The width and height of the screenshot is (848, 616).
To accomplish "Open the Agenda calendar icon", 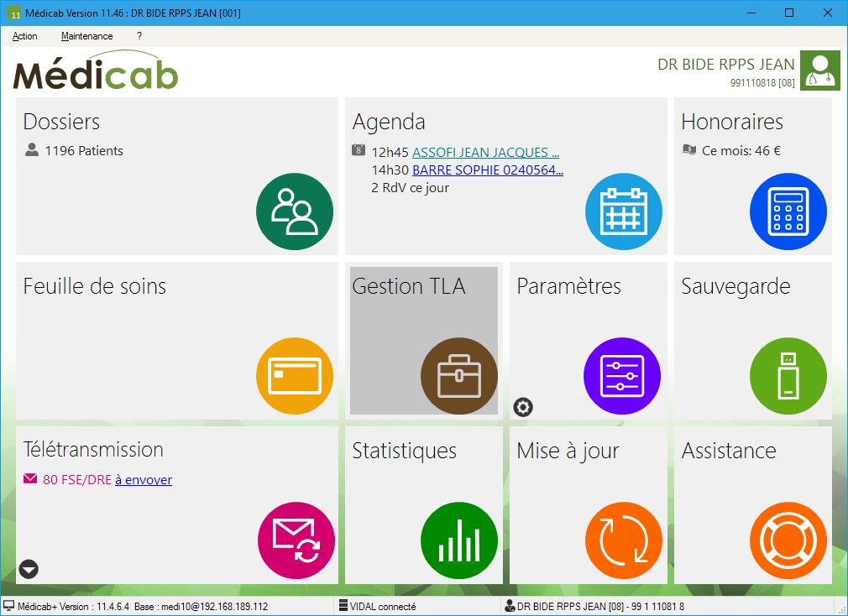I will pyautogui.click(x=623, y=211).
